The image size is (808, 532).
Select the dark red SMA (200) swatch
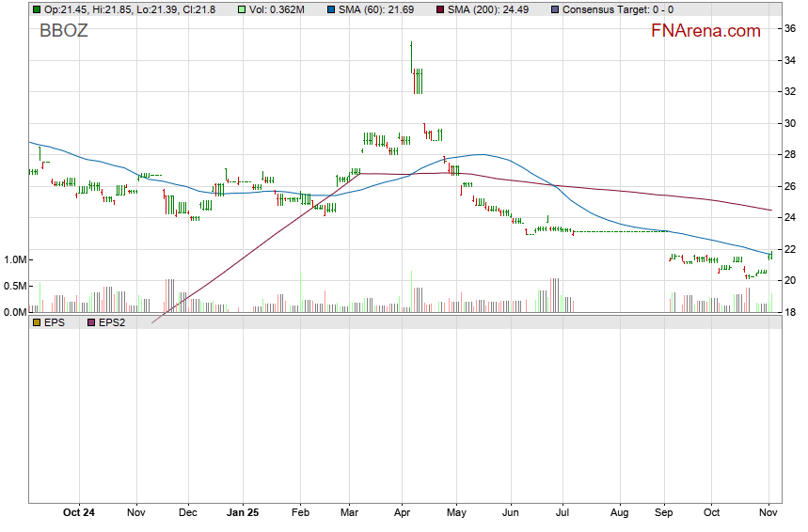pyautogui.click(x=440, y=9)
